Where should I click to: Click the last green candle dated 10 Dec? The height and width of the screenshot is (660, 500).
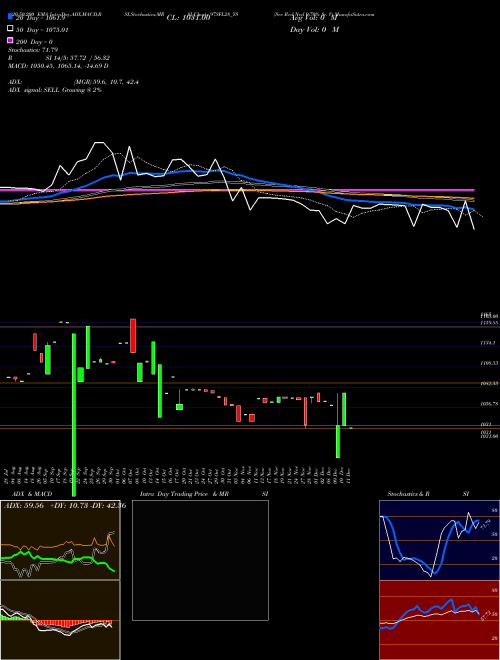point(344,409)
